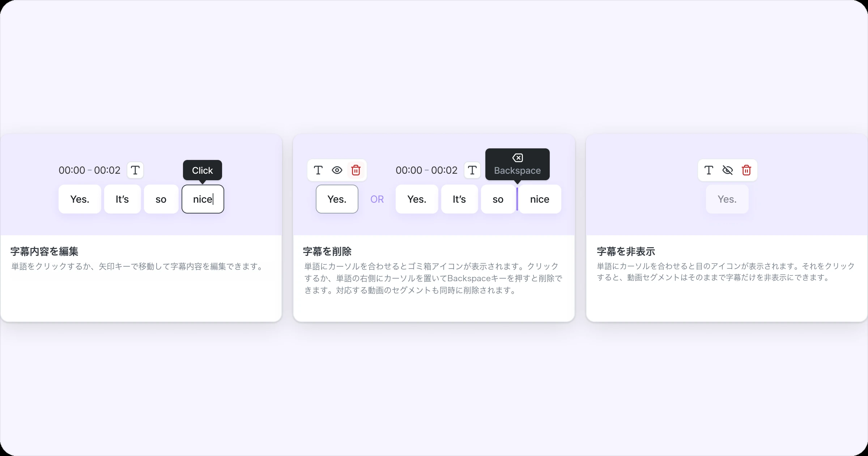Click heading 字幕を削除
Screen dimensions: 868x456
pos(327,251)
